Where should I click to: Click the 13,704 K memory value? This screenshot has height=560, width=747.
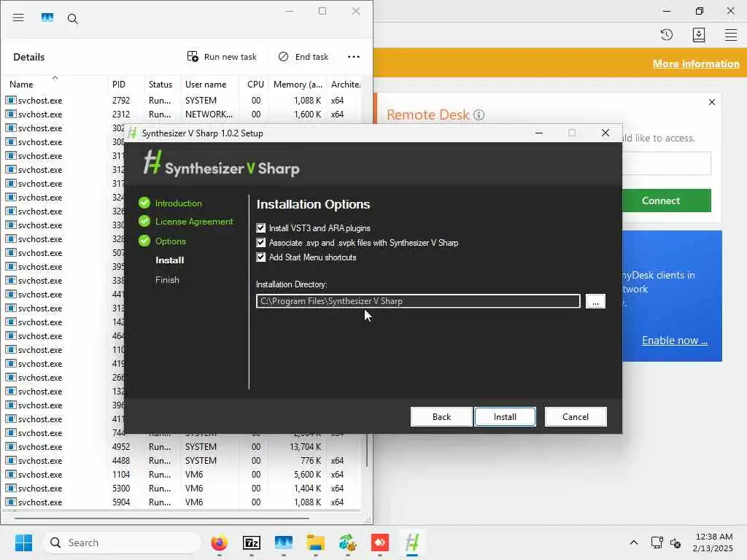[305, 447]
